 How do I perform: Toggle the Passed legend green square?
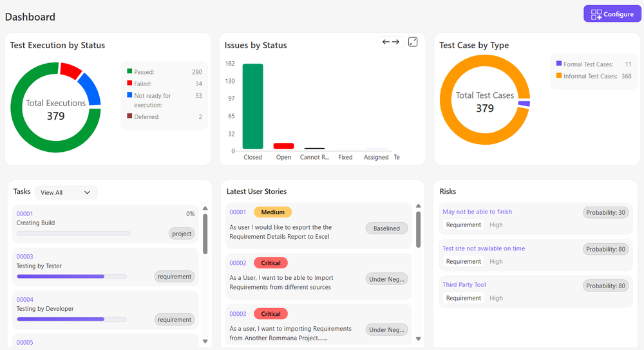pos(129,71)
